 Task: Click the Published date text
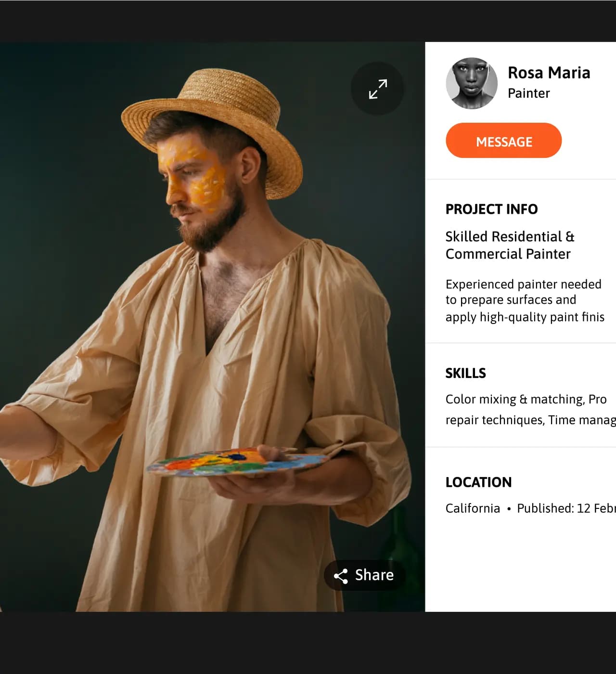565,508
